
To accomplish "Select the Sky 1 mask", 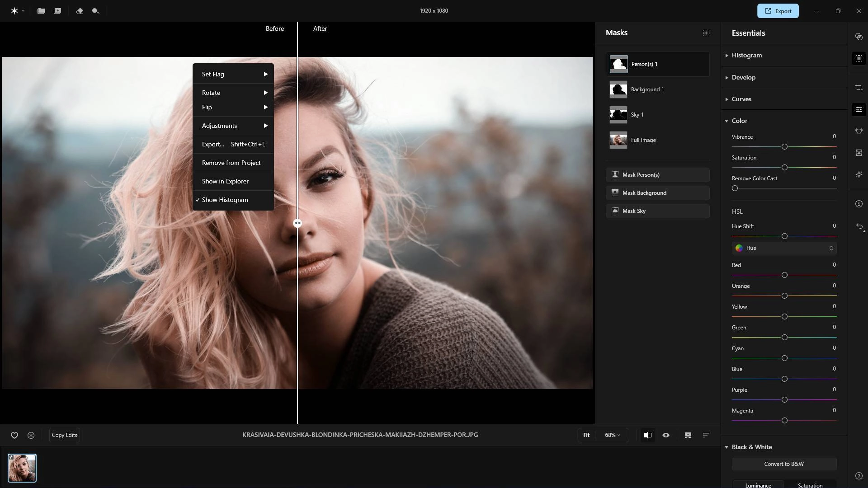I will click(657, 115).
